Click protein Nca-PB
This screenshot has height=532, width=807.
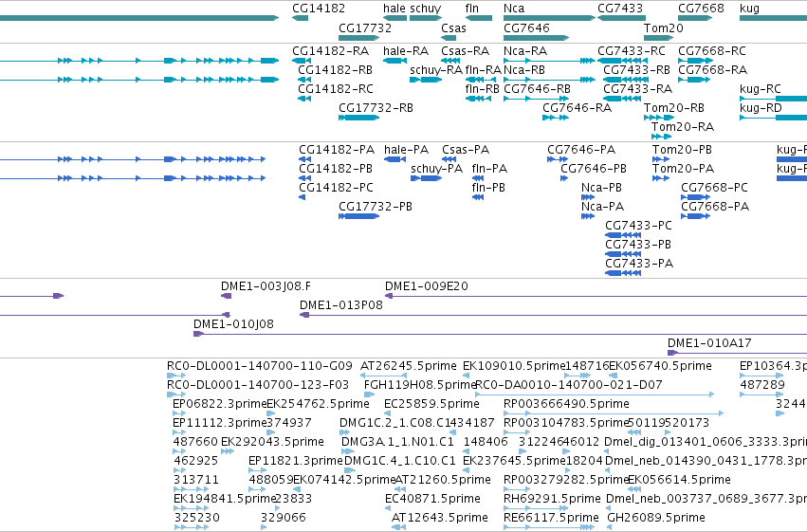(601, 188)
